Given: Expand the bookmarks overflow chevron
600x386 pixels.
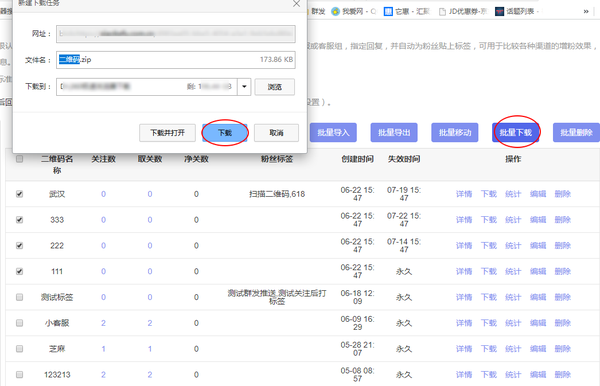Looking at the screenshot, I should (x=586, y=11).
